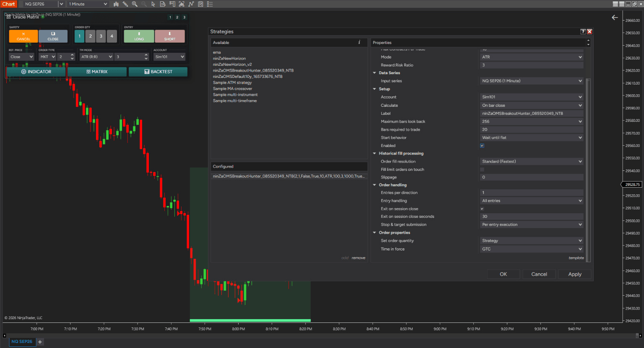This screenshot has height=348, width=644.
Task: Open the instrument NQ SEP26 dropdown arrow
Action: pyautogui.click(x=61, y=4)
